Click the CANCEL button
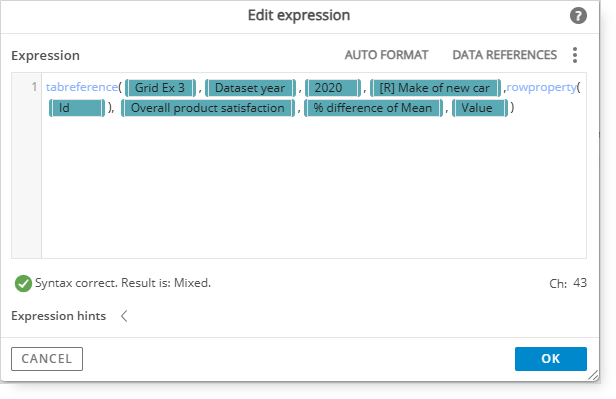 tap(47, 359)
